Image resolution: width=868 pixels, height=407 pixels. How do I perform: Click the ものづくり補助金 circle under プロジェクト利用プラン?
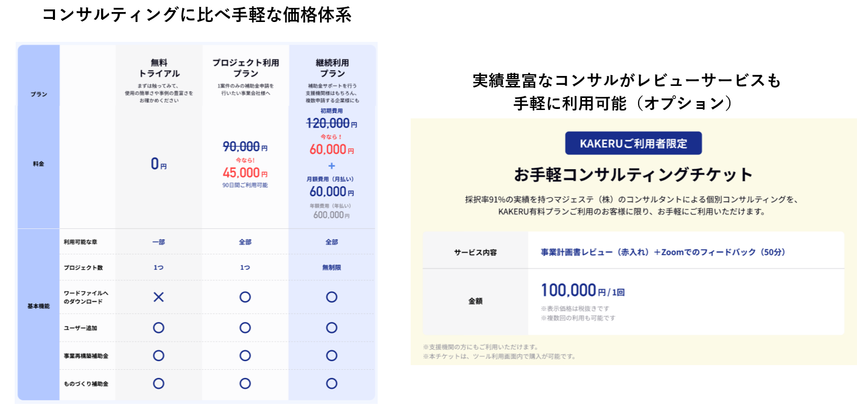click(x=245, y=383)
